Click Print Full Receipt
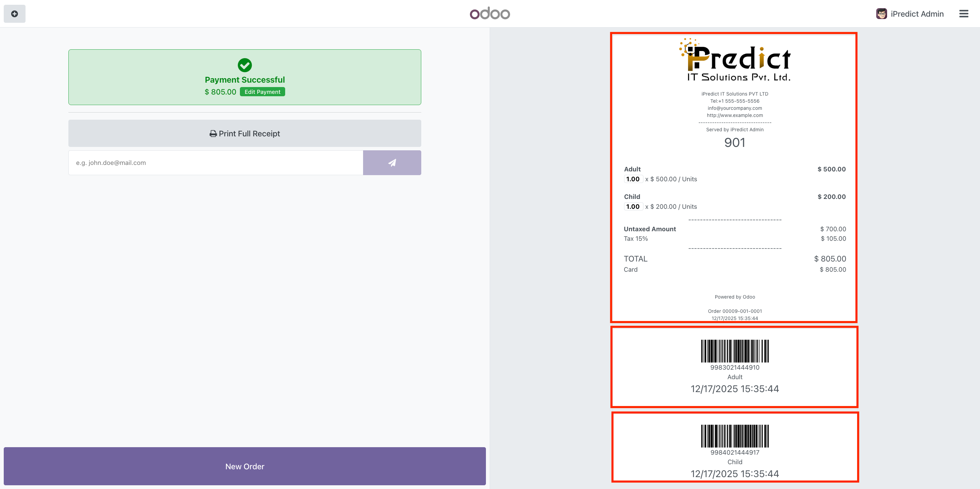 coord(245,133)
